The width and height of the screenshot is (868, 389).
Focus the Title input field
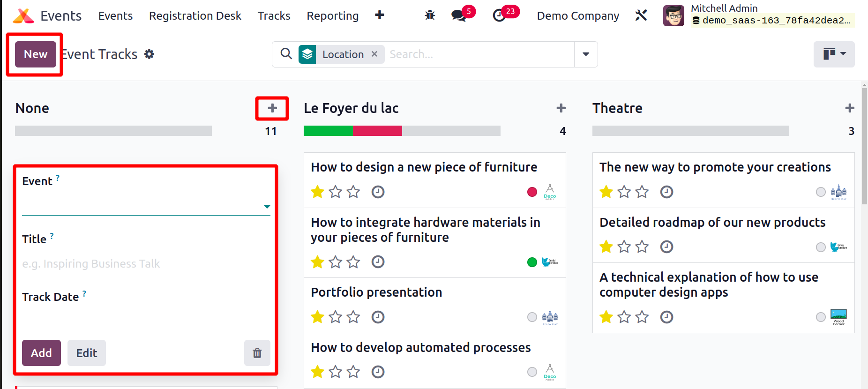pyautogui.click(x=146, y=264)
